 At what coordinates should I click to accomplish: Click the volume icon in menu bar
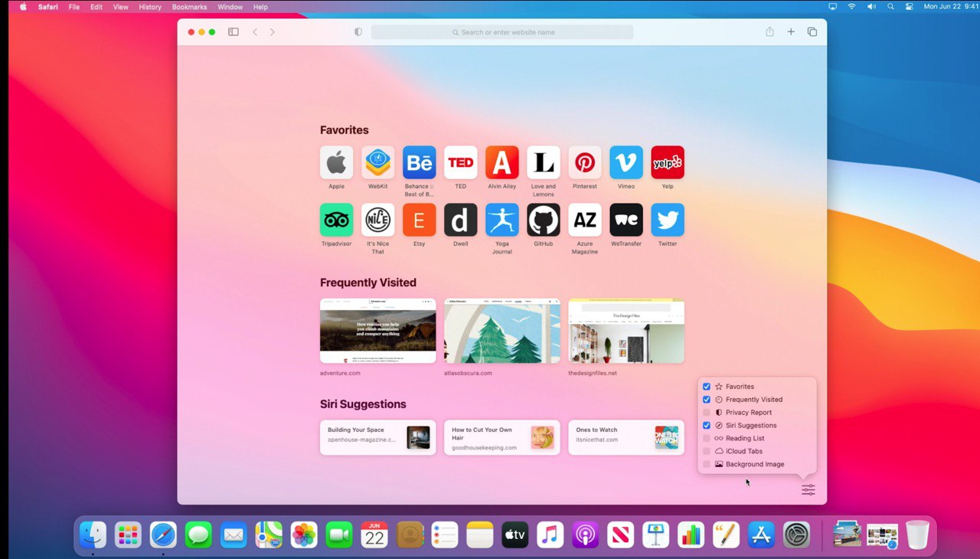[871, 7]
